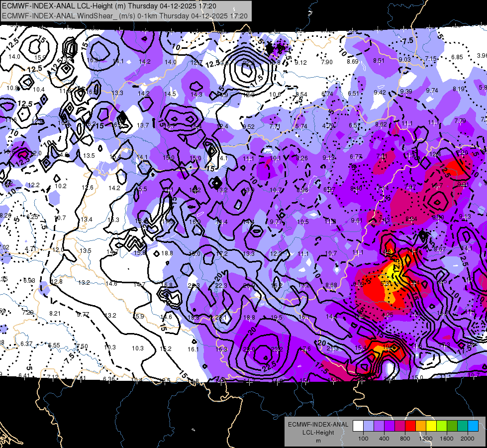Click the LCL-Height (m) header title line
Viewport: 487px width, 448px height.
109,6
